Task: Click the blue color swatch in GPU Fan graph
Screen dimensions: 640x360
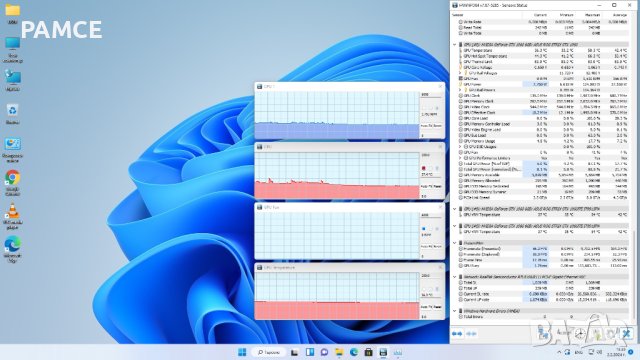Action: (423, 229)
